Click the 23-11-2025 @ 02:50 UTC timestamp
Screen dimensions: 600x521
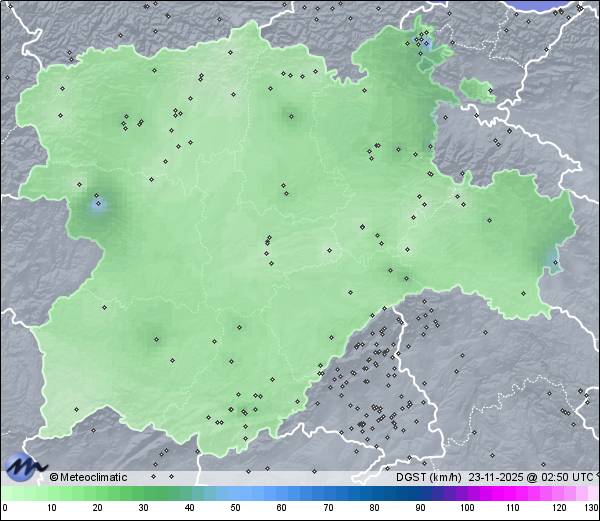click(534, 478)
